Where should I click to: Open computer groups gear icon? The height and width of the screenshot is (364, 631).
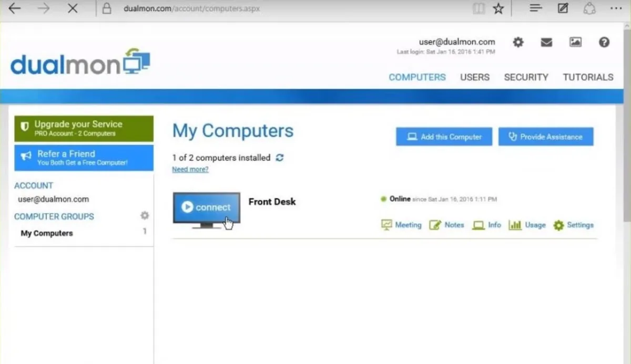145,215
